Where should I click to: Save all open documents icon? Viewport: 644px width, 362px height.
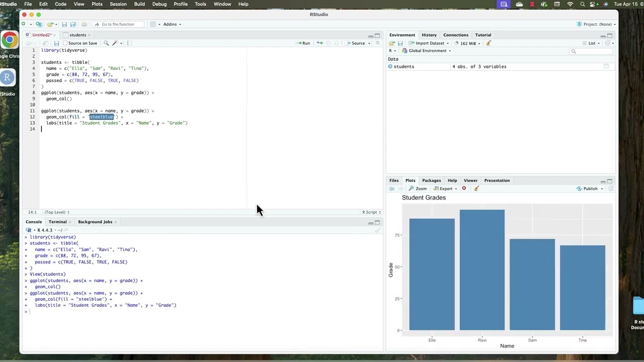[x=73, y=24]
